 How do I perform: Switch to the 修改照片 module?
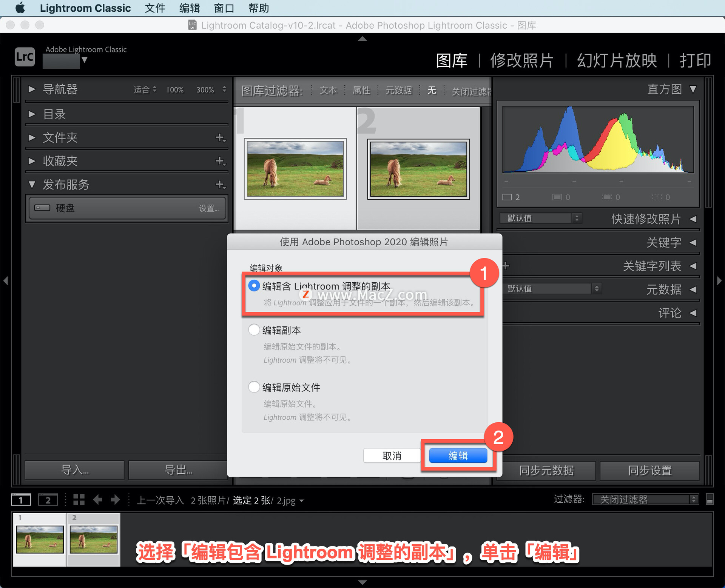point(522,60)
